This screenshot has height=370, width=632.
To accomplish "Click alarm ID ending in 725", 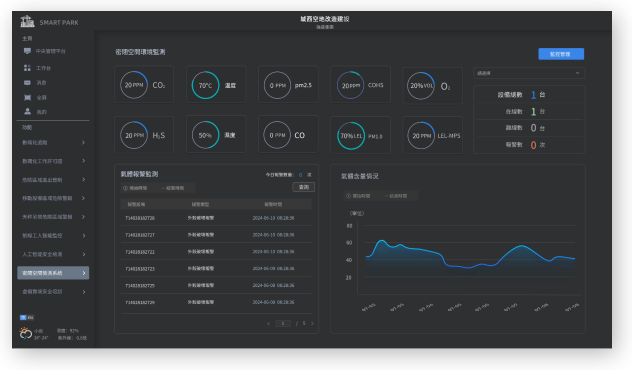I will click(x=140, y=286).
